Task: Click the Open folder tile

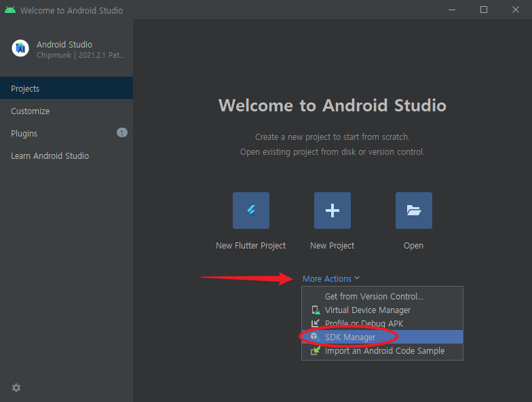Action: point(414,211)
